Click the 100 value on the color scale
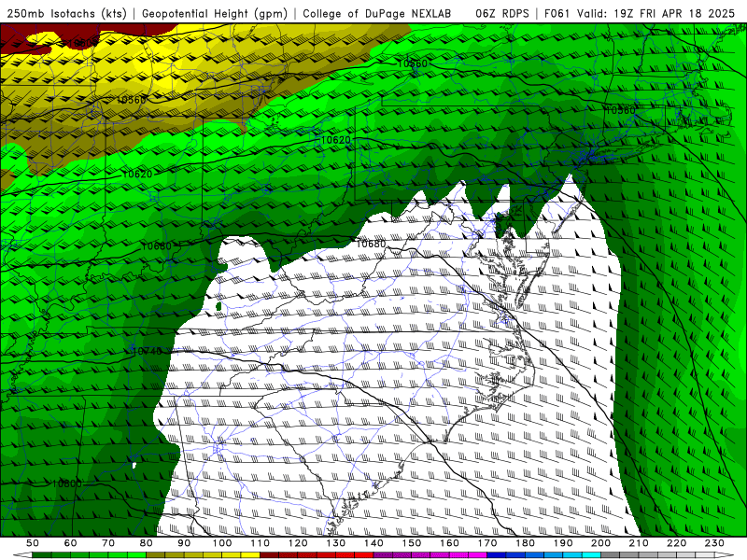Viewport: 747px width, 560px height. click(x=222, y=543)
